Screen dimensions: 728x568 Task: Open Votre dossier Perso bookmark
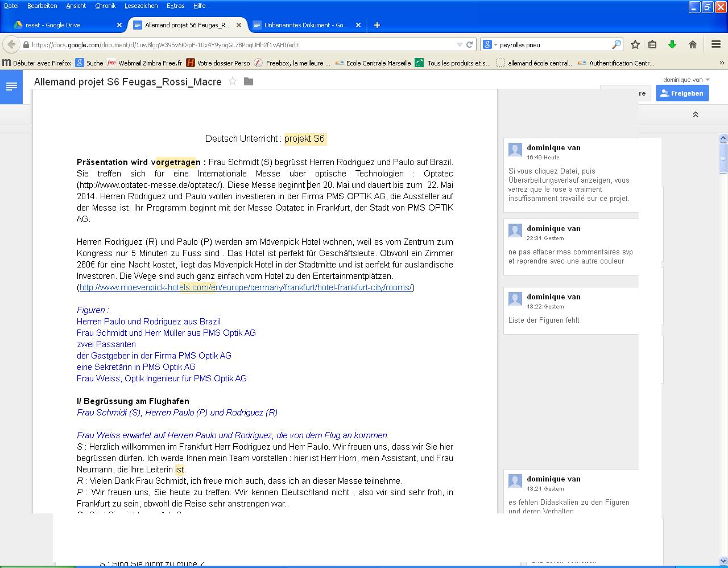[x=218, y=63]
